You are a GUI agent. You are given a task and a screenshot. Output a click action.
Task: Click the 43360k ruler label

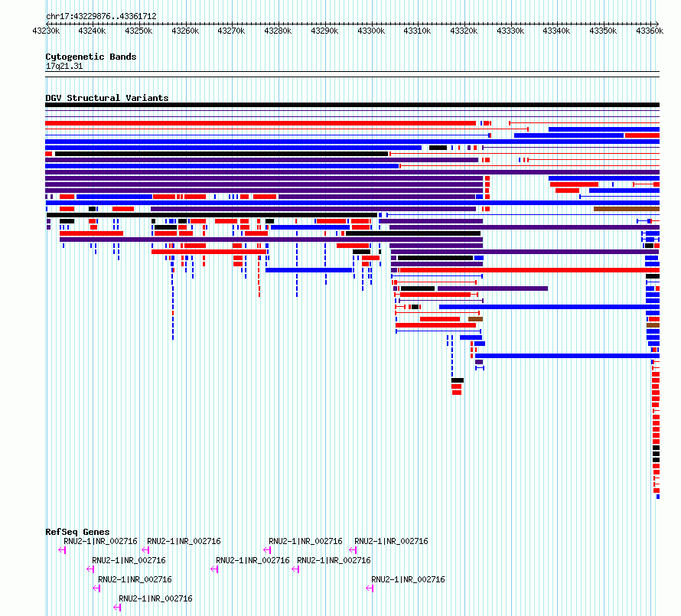click(650, 31)
